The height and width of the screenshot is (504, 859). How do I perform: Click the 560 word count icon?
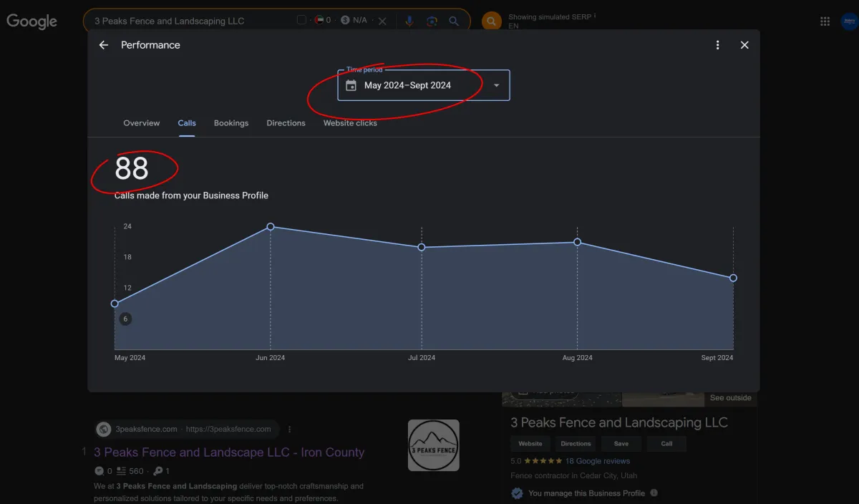tap(121, 471)
